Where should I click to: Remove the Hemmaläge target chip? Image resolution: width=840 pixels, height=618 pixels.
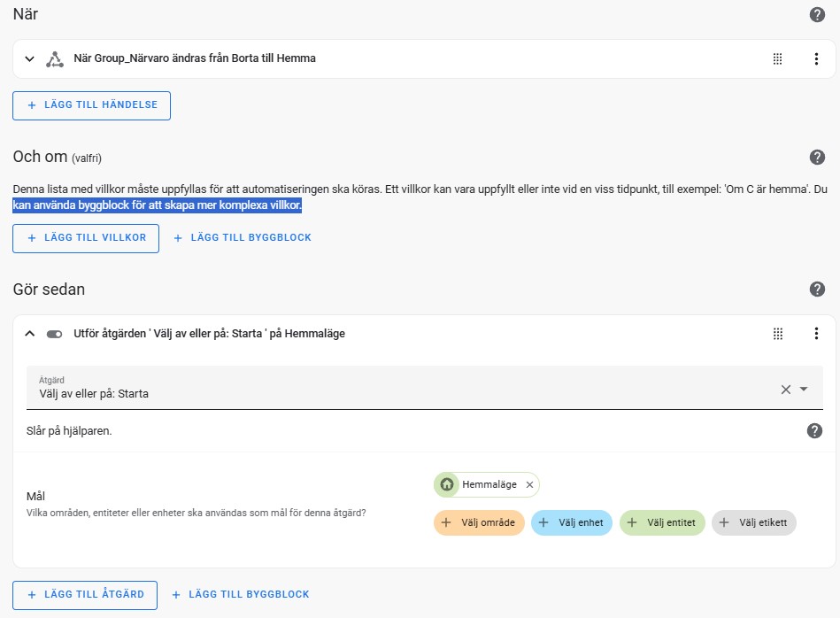[x=529, y=484]
